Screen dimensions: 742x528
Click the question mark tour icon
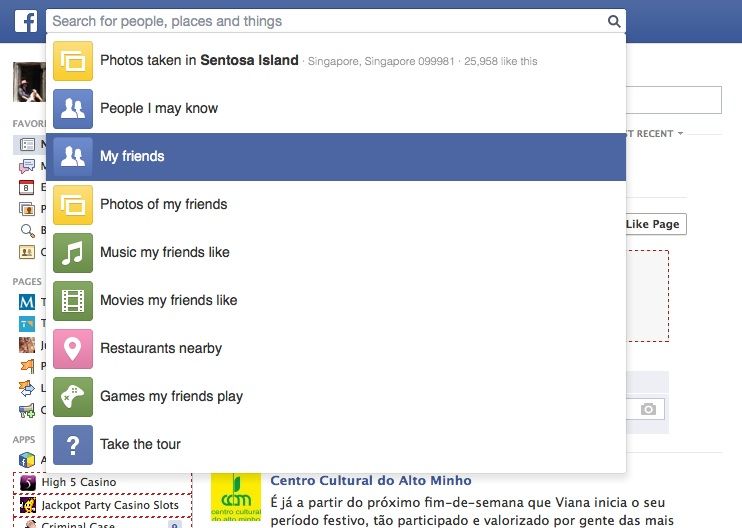coord(73,445)
